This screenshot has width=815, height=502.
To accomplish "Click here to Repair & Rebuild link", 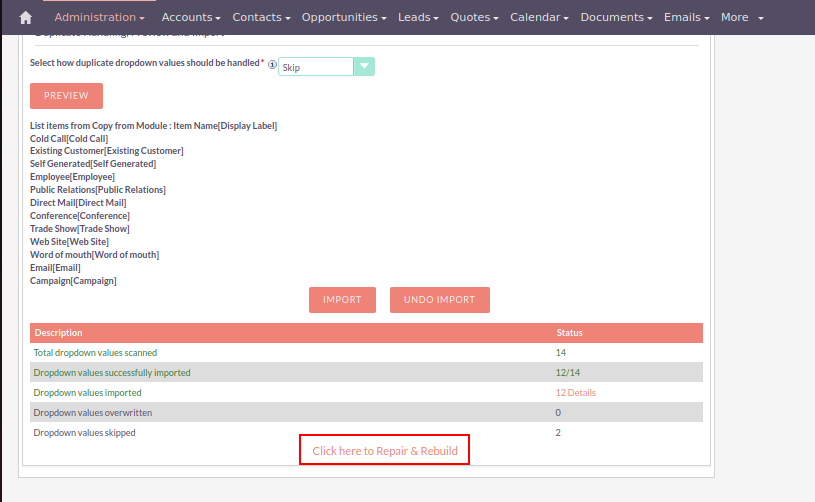I will [385, 451].
